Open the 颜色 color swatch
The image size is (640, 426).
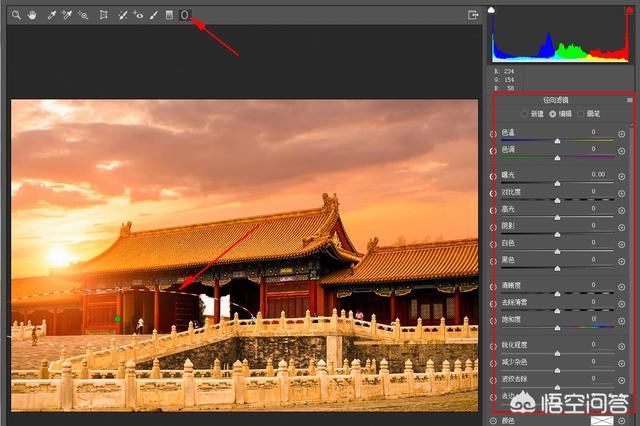602,421
